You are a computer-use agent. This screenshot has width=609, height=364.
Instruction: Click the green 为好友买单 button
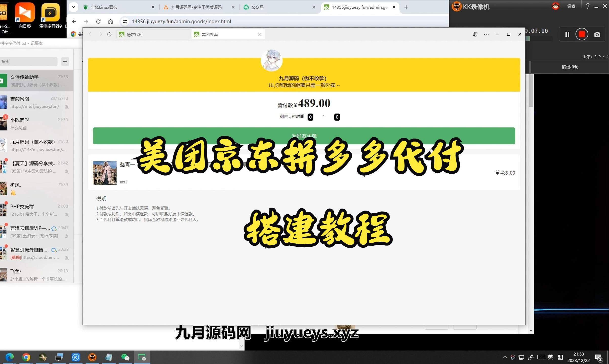tap(304, 136)
